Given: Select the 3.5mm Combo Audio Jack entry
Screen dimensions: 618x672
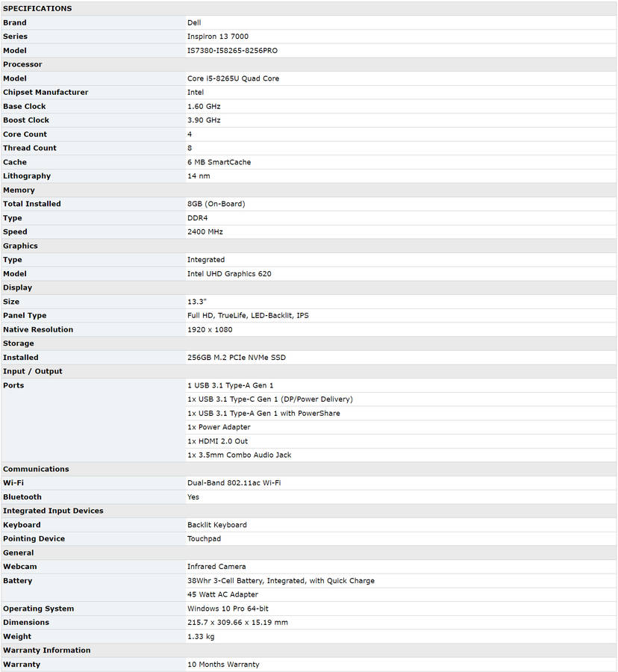Looking at the screenshot, I should coord(239,455).
